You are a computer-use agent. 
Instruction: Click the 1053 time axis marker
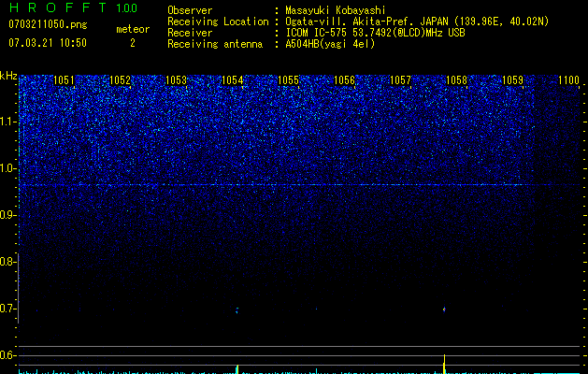[176, 80]
